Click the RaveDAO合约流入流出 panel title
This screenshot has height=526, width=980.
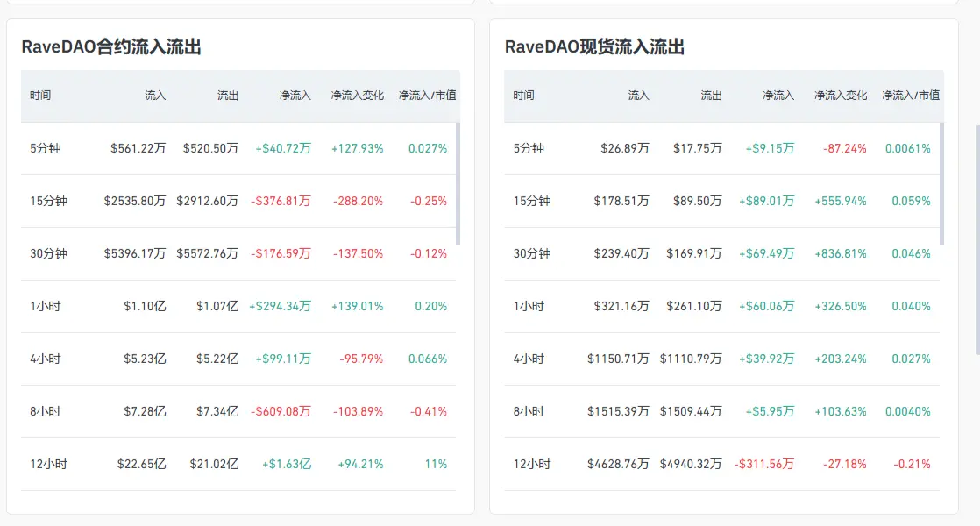point(111,46)
